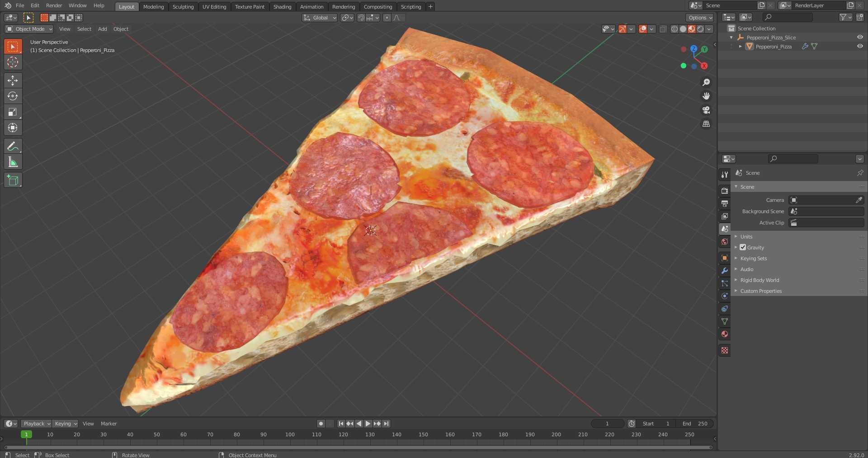Open the Material properties tab

pos(725,334)
